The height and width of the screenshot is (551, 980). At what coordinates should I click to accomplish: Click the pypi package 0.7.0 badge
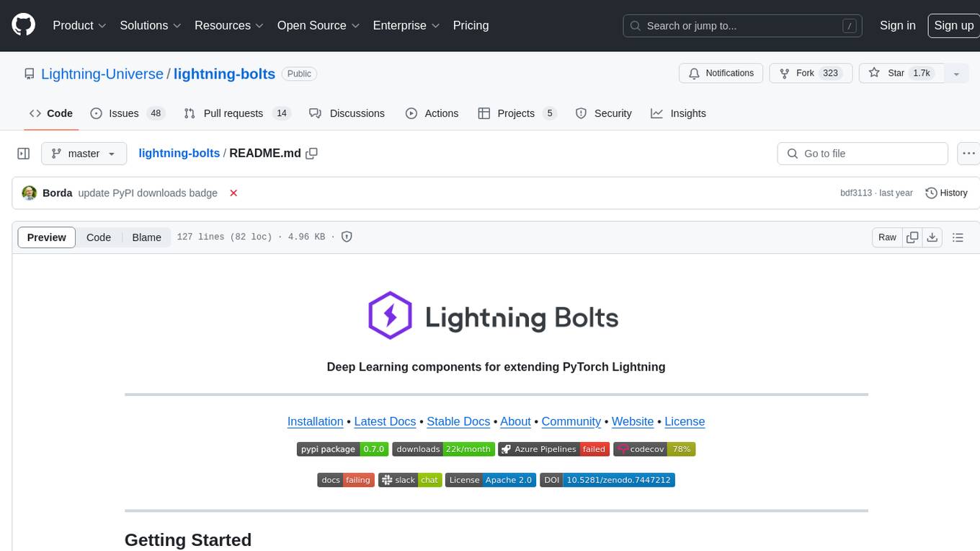click(x=343, y=449)
